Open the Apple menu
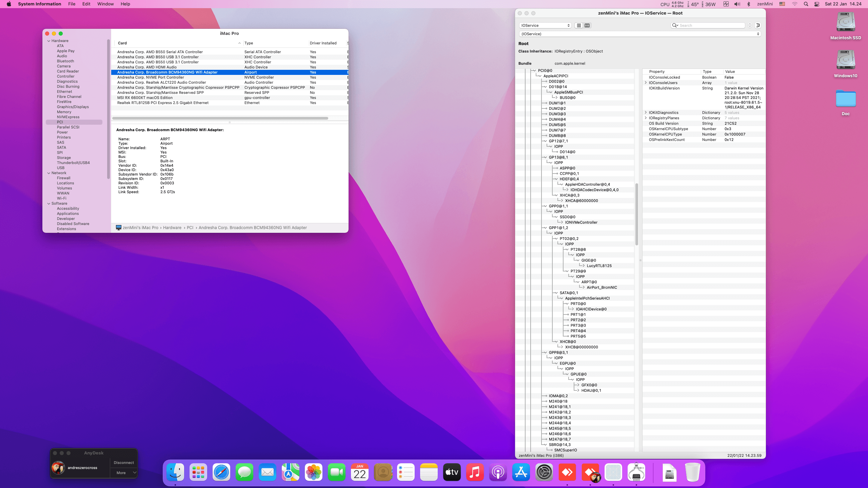This screenshot has height=488, width=868. [x=9, y=4]
